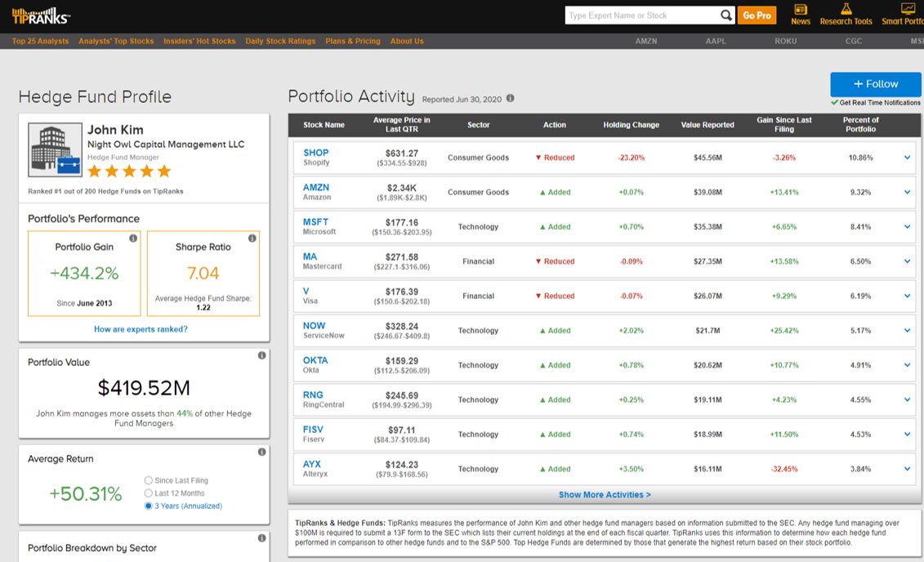This screenshot has height=562, width=924.
Task: Open the SHOP stock link
Action: point(316,153)
